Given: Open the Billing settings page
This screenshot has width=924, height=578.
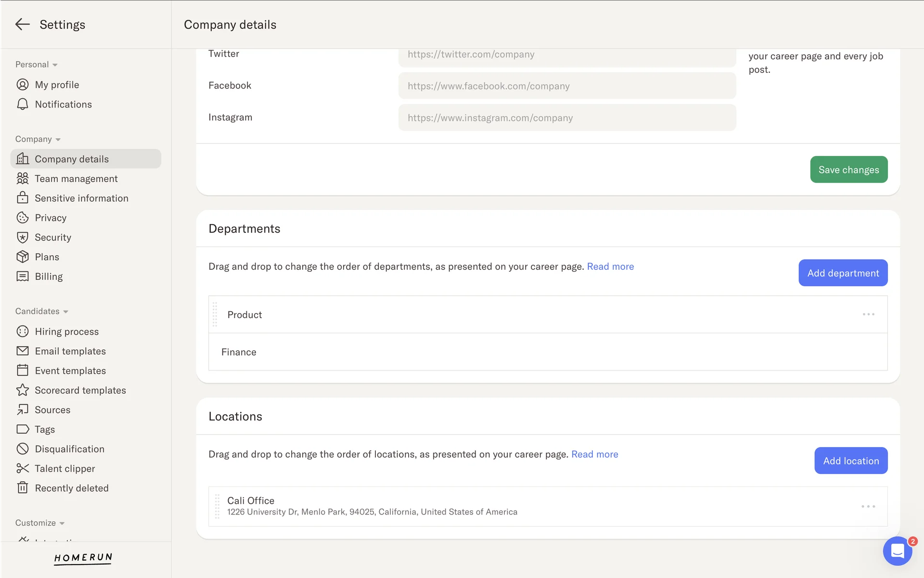Looking at the screenshot, I should (49, 276).
